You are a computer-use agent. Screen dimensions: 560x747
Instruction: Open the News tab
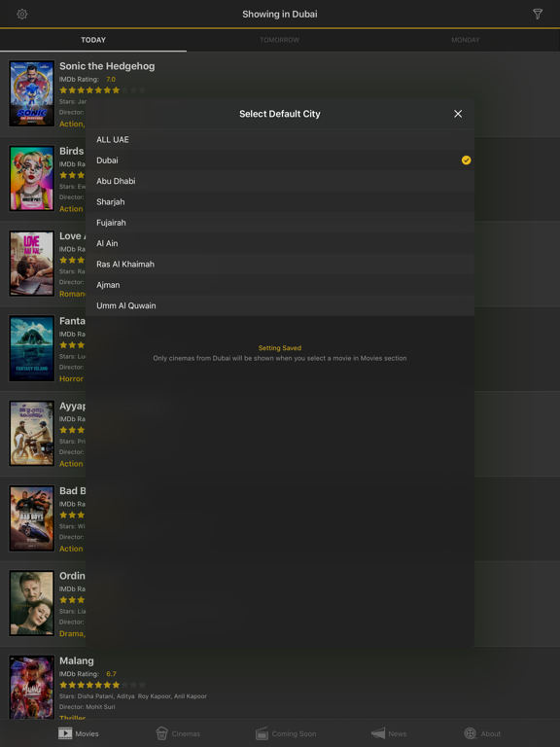pyautogui.click(x=389, y=733)
